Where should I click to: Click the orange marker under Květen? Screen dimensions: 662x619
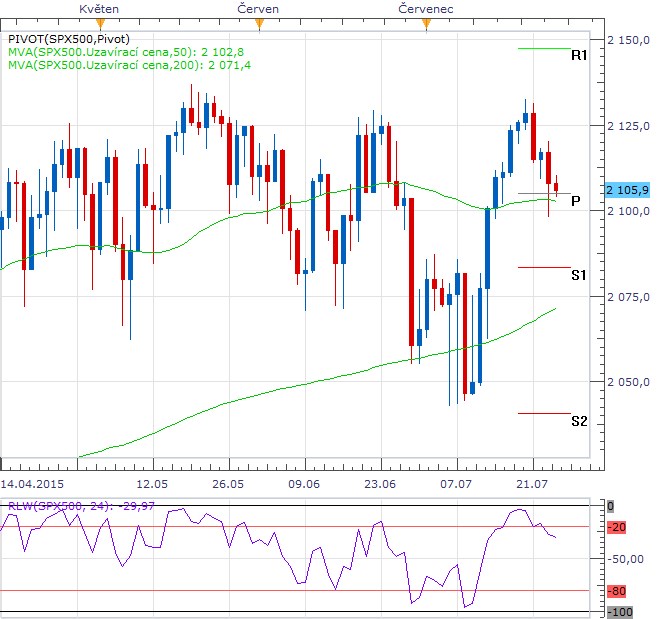100,24
